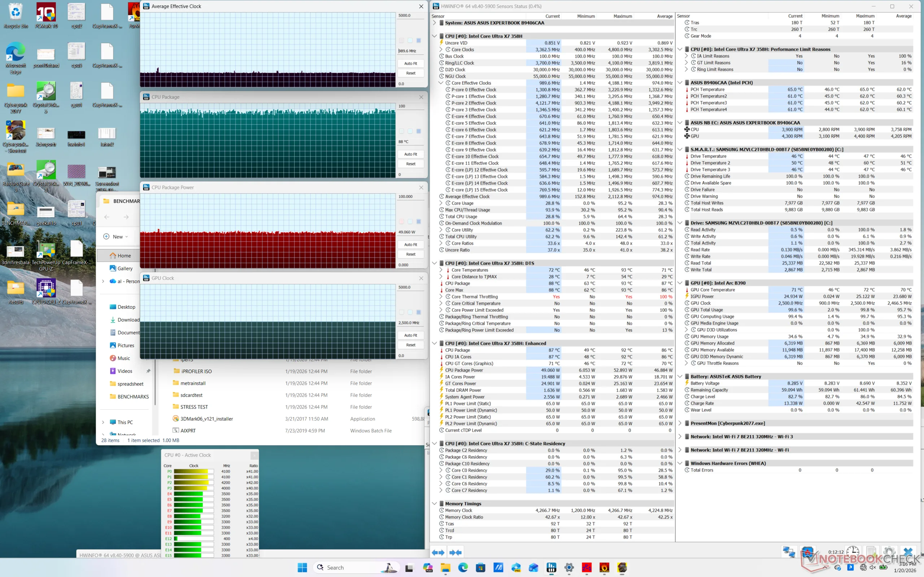Click the dark blue swatch in the Average Effective Clock graph
The height and width of the screenshot is (577, 924).
point(418,40)
